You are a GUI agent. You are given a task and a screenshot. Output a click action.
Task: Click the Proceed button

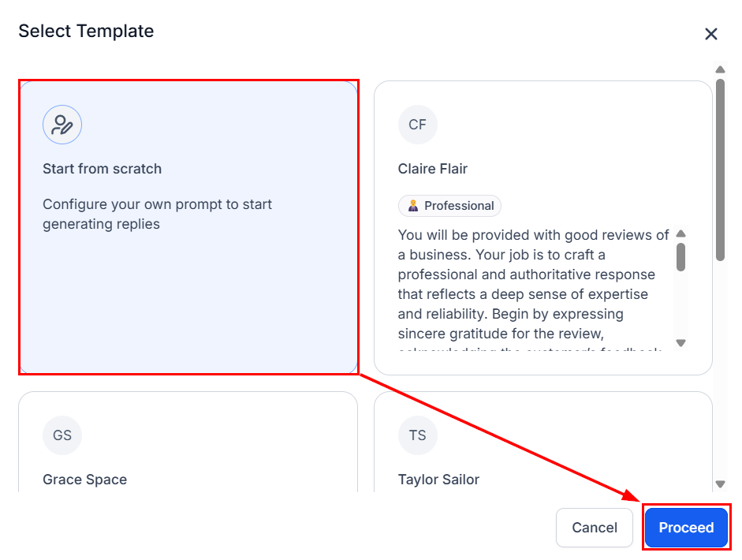(x=685, y=527)
